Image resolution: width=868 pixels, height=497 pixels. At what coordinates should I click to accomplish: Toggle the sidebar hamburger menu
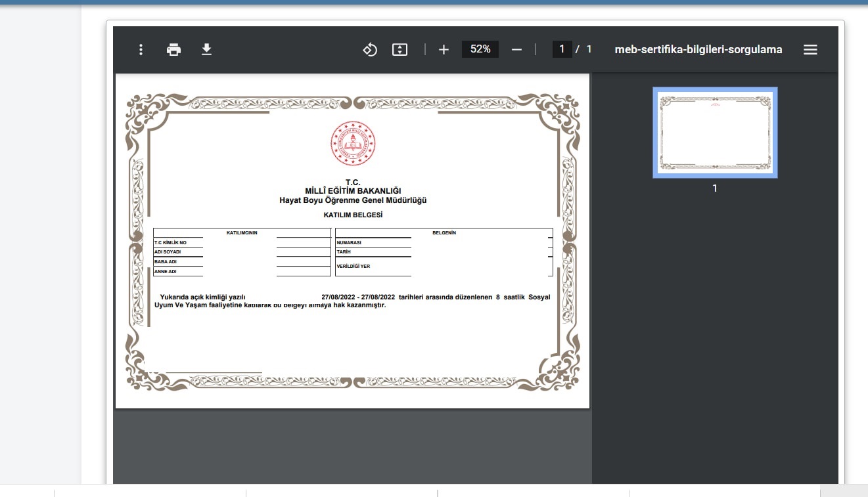point(810,49)
